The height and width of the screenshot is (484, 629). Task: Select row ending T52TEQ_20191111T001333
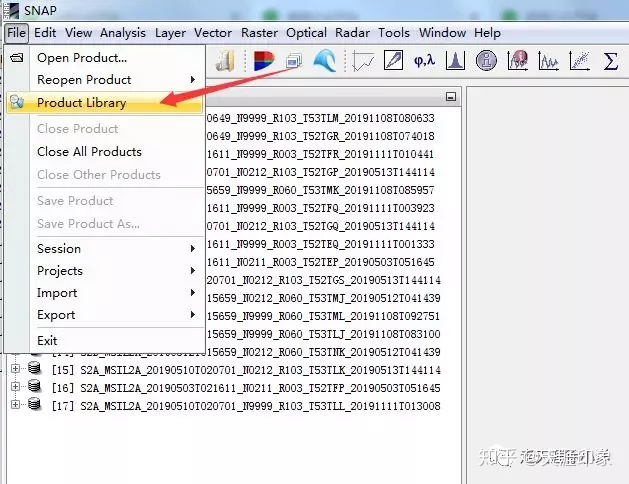tap(321, 244)
